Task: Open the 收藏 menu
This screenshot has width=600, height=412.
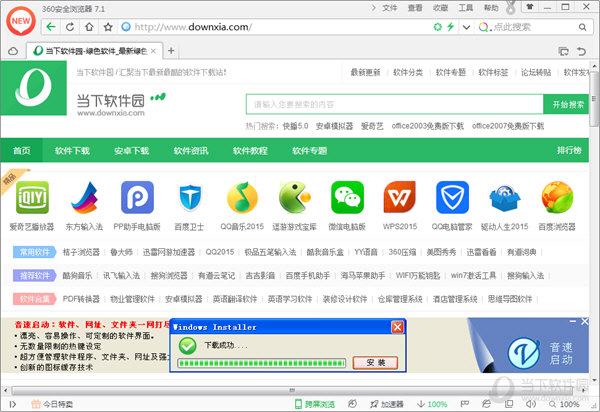Action: (x=440, y=8)
